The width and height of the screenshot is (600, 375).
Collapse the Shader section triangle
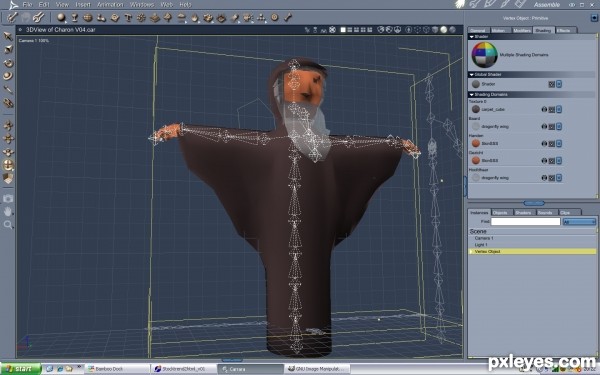pos(471,37)
